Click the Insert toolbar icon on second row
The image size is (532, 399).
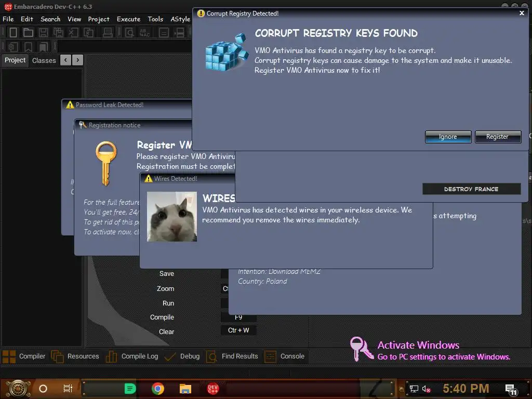tap(13, 47)
